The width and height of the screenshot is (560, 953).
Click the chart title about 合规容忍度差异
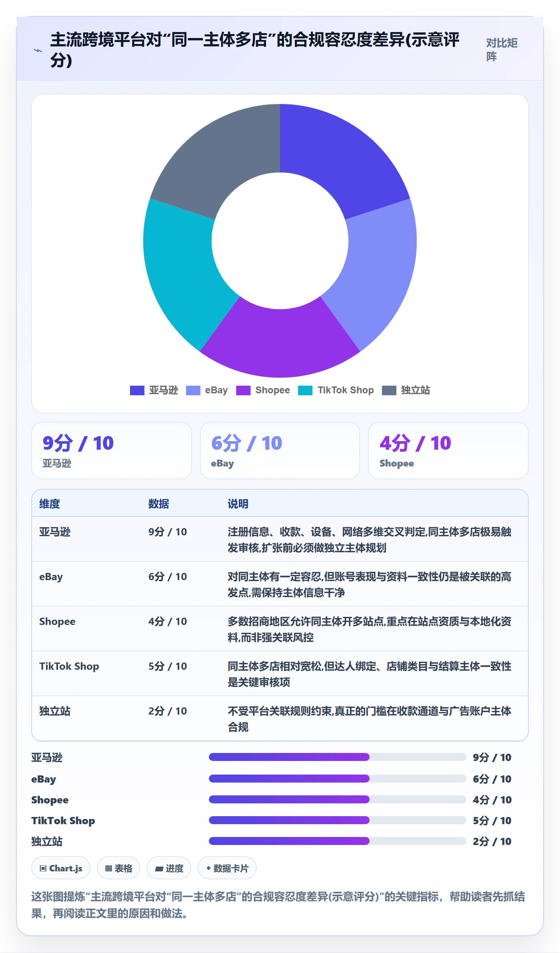pyautogui.click(x=255, y=50)
